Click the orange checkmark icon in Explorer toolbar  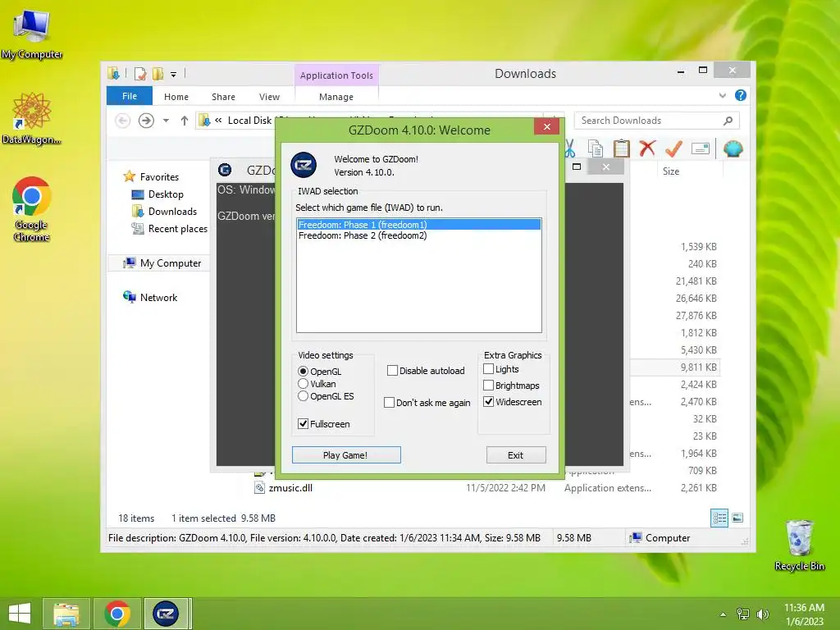tap(673, 148)
